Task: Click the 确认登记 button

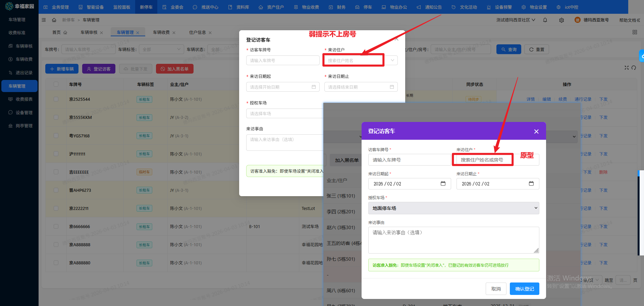Action: point(524,289)
